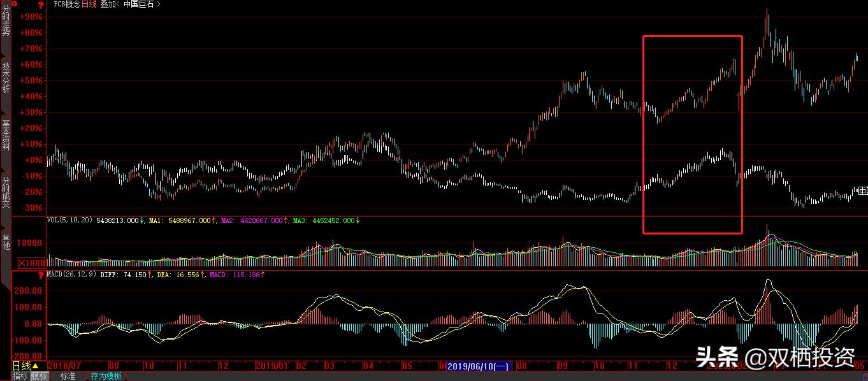Click the grid icon at the right chart edge
This screenshot has height=381, width=868.
[x=863, y=190]
